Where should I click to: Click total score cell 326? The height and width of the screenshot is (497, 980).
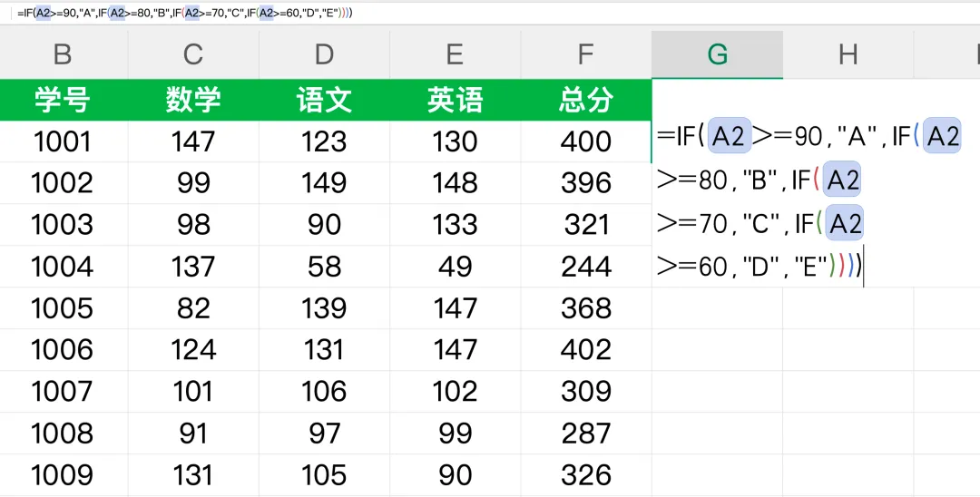[585, 474]
